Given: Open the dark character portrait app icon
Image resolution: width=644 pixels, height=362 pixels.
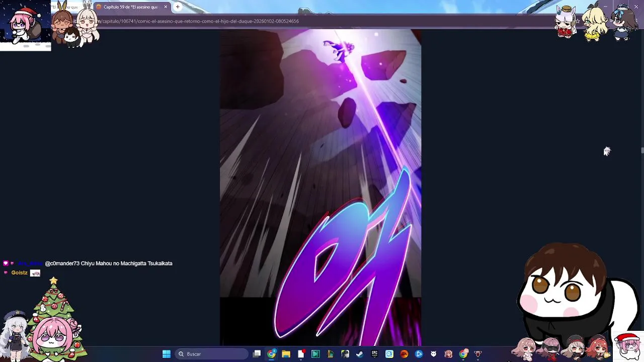Looking at the screenshot, I should point(345,354).
